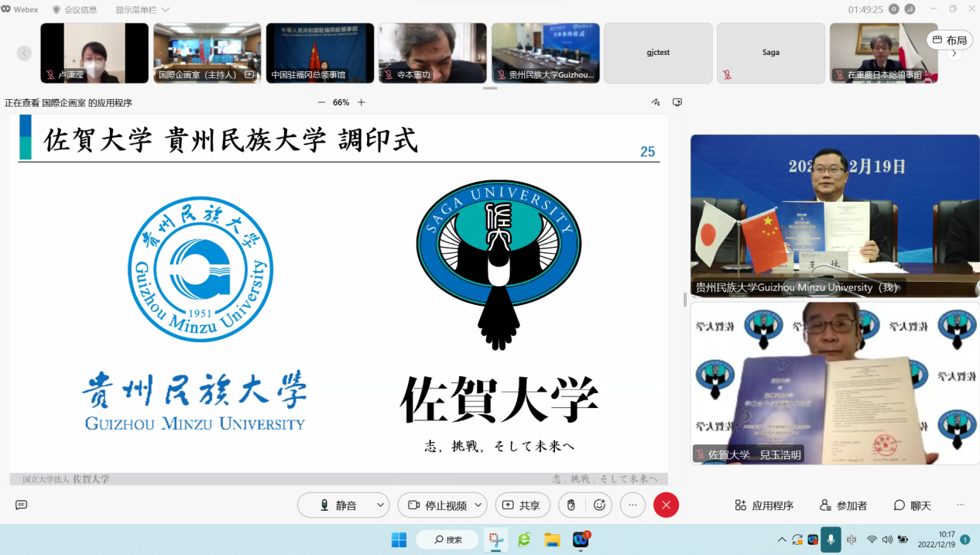
Task: Toggle the 停止视频 stop video button
Action: (x=436, y=505)
